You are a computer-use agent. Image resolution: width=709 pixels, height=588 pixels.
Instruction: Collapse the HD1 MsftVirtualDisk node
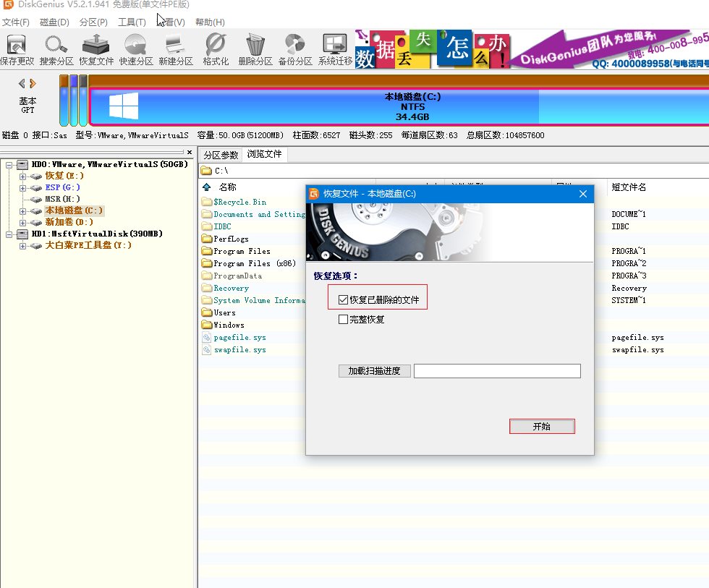pos(9,234)
